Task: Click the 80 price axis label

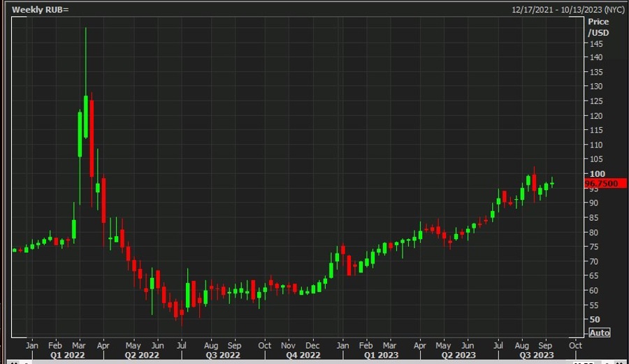Action: [x=593, y=233]
